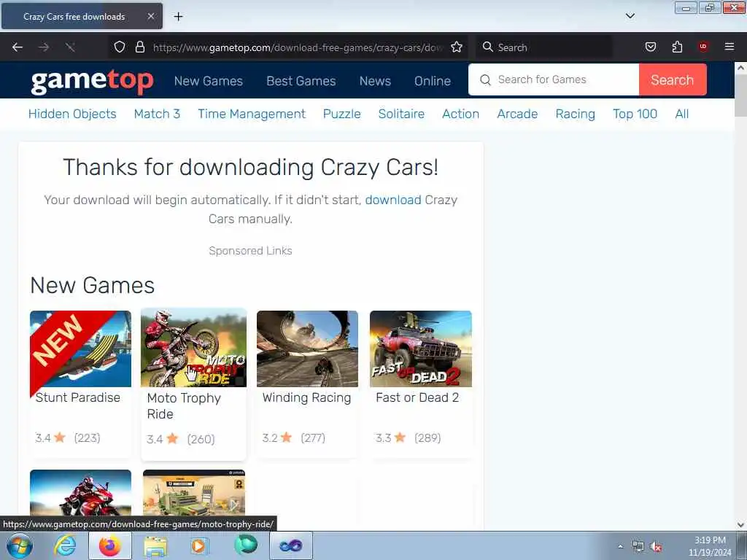Viewport: 747px width, 560px height.
Task: Click the manual download link
Action: click(393, 200)
